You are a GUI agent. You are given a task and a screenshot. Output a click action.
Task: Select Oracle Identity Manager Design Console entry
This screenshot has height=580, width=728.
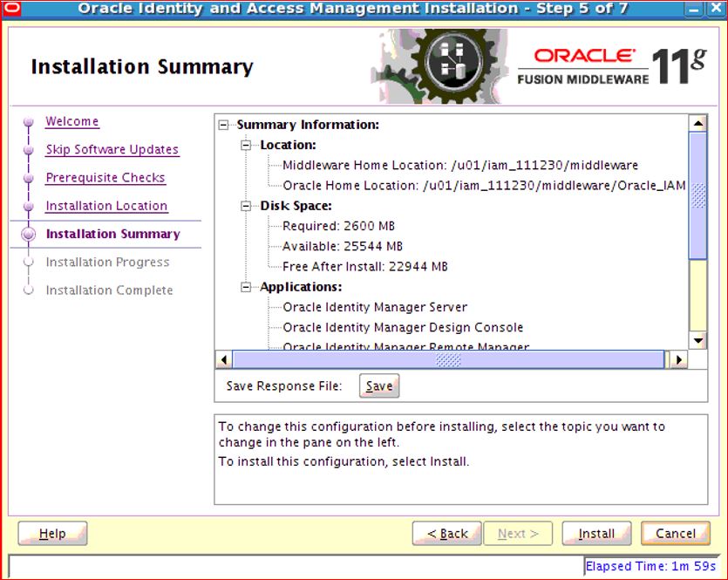pos(403,328)
